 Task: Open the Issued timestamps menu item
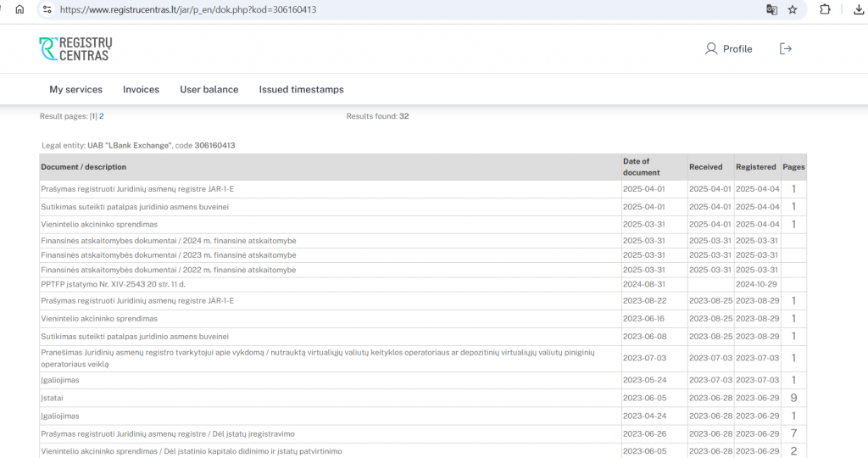301,89
